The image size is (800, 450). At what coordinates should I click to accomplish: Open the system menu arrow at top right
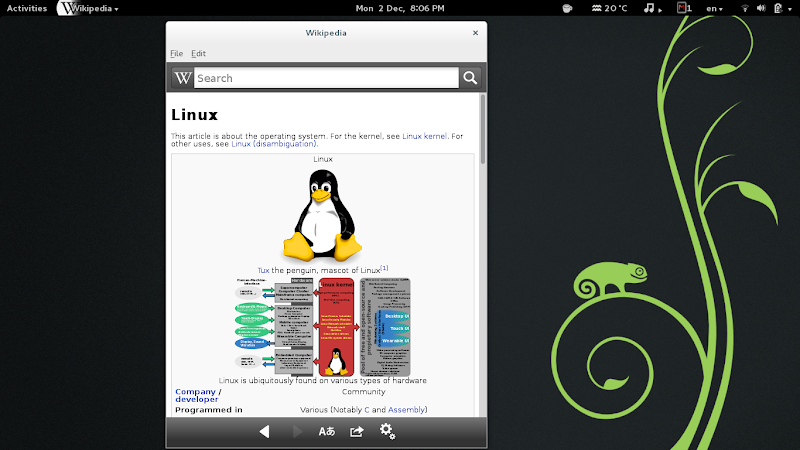pos(790,9)
